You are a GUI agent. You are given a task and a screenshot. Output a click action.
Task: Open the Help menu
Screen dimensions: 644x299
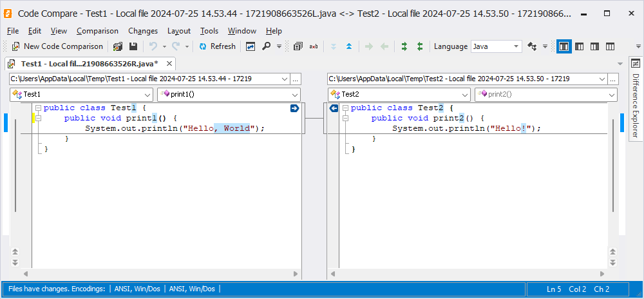274,31
